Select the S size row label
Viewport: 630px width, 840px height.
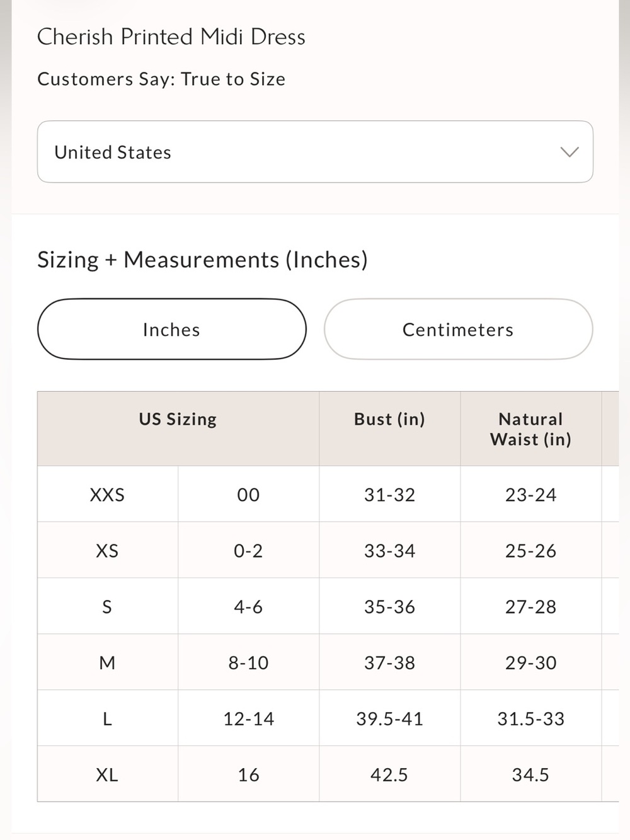click(107, 607)
